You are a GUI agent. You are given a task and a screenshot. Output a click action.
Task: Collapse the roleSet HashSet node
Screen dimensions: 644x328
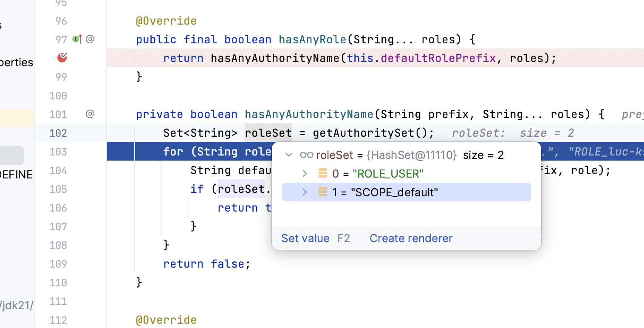point(289,155)
